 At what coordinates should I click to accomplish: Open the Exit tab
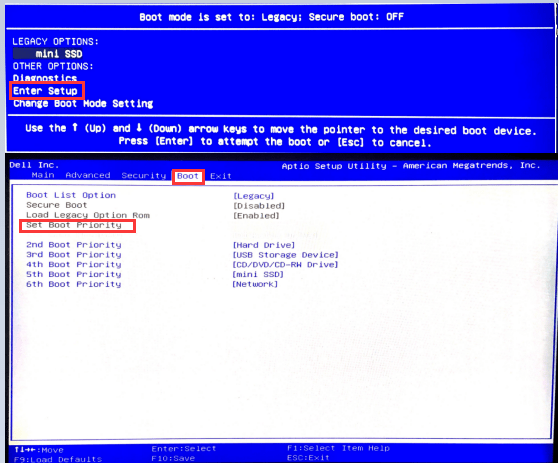tap(221, 176)
